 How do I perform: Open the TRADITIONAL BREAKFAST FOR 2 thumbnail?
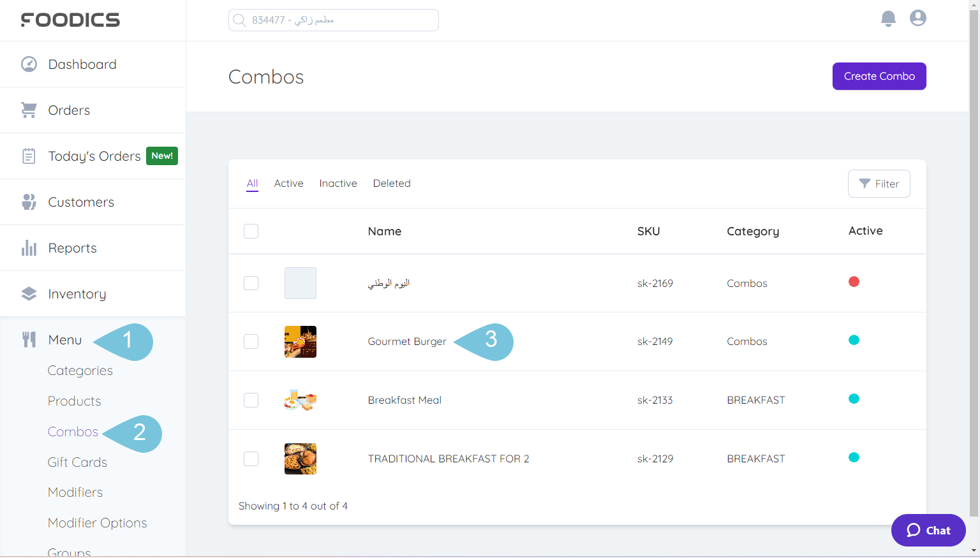[x=300, y=459]
